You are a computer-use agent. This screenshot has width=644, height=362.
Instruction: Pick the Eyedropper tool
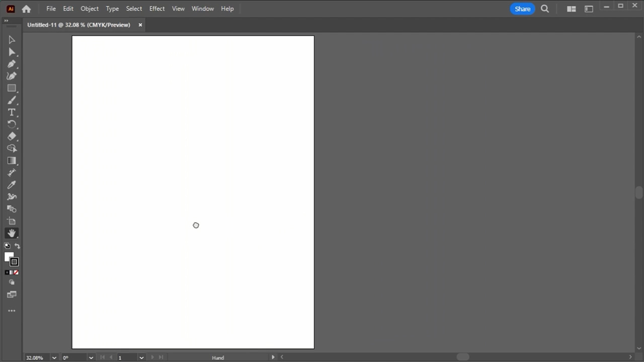(12, 185)
